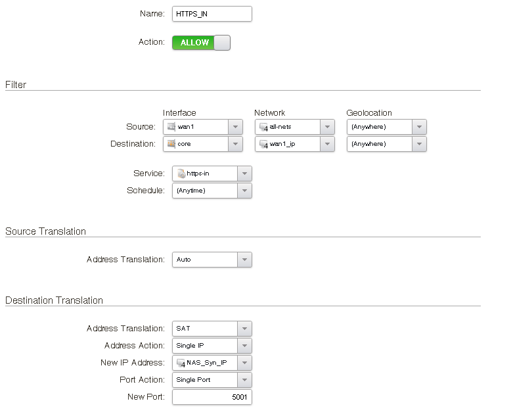
Task: Click the wan1 interface icon
Action: coord(171,127)
